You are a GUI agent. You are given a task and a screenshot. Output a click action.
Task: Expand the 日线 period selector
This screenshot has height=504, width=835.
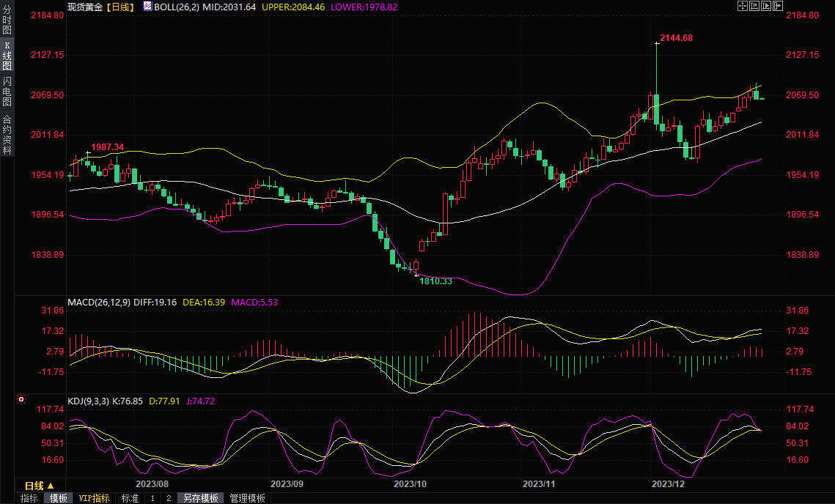40,486
